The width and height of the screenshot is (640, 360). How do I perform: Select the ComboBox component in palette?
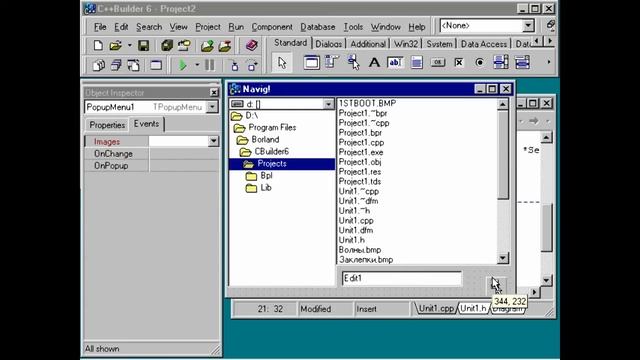point(522,62)
